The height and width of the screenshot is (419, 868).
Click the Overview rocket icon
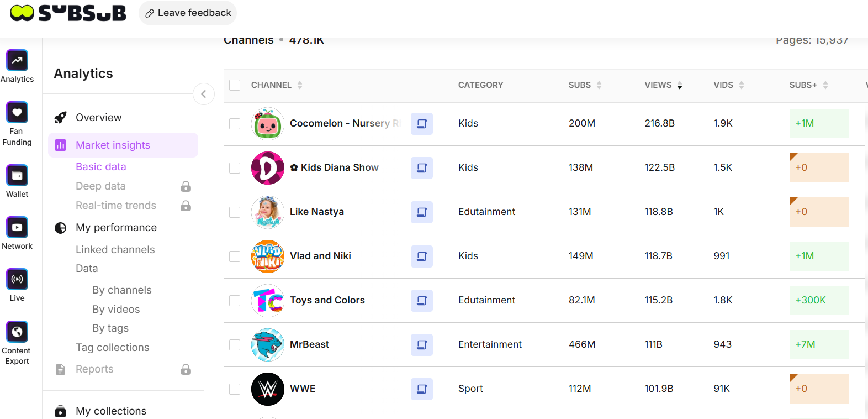pyautogui.click(x=61, y=117)
